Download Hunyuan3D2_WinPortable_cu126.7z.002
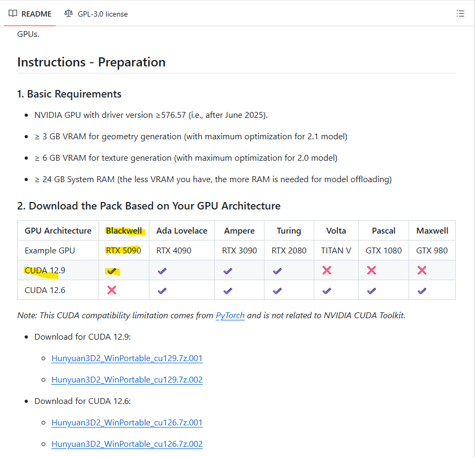 (x=127, y=444)
